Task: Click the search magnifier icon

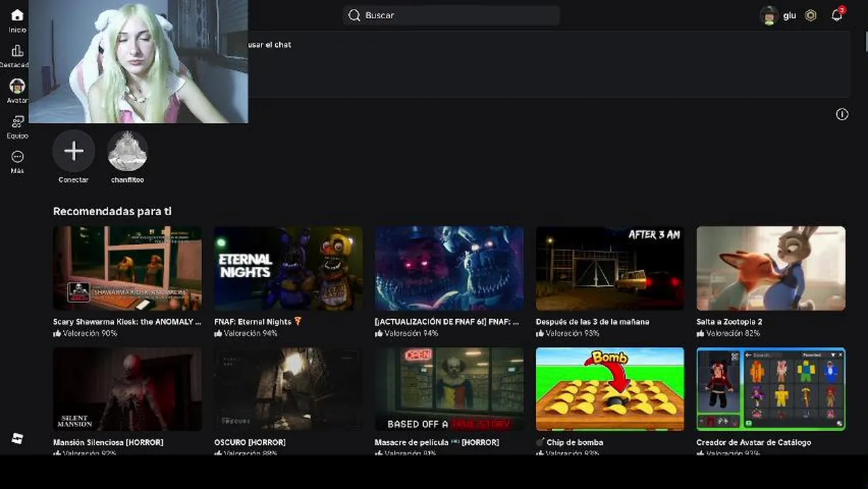Action: pos(354,15)
